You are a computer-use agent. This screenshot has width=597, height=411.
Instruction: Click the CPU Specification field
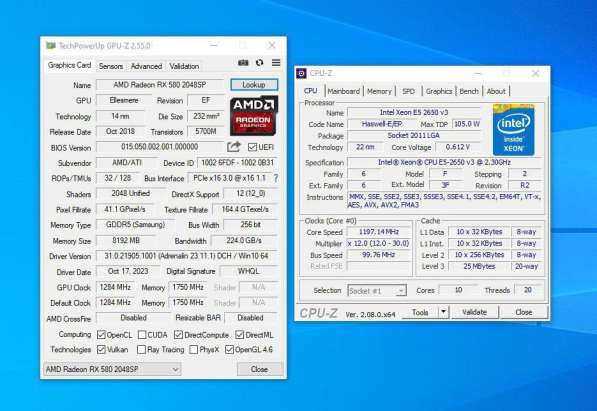(x=444, y=162)
